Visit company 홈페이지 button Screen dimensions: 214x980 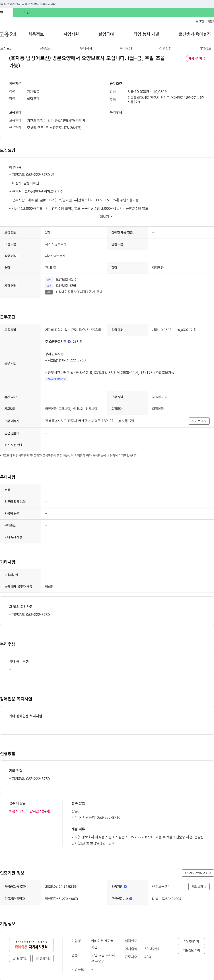click(191, 942)
